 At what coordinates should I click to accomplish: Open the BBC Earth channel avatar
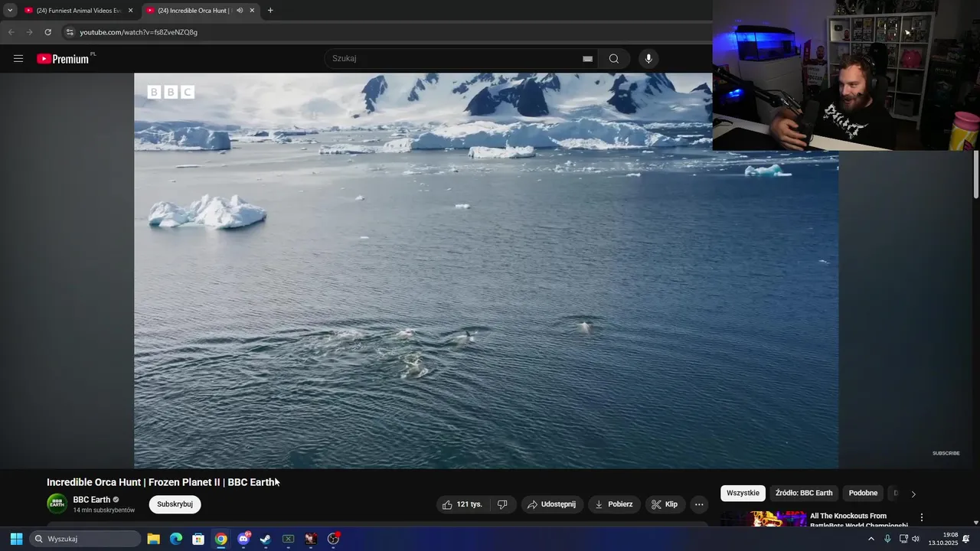pos(57,504)
